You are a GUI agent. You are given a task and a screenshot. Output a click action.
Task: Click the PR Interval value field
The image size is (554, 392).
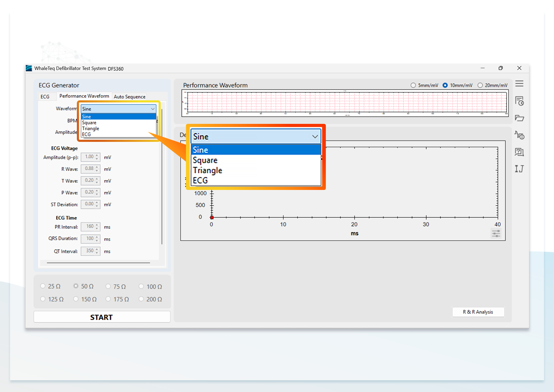coord(90,227)
